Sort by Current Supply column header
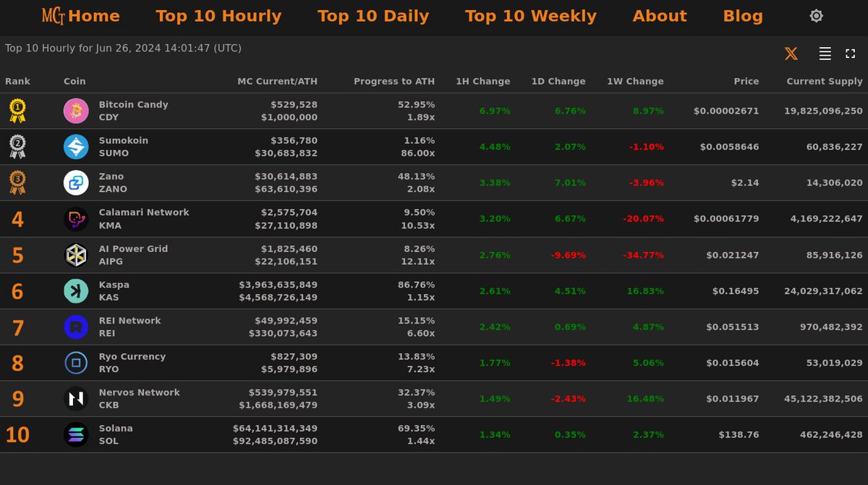The width and height of the screenshot is (868, 485). pyautogui.click(x=825, y=81)
